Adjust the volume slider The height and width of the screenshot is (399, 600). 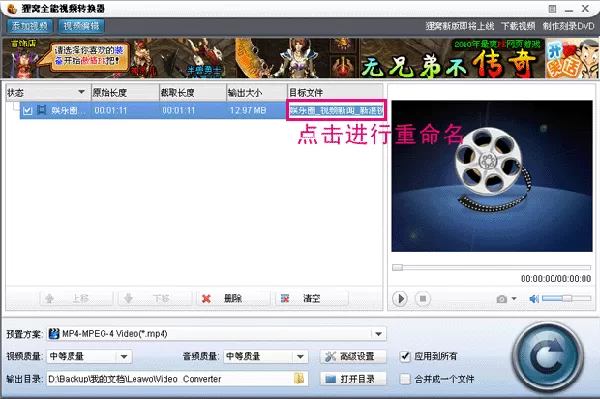[x=566, y=298]
